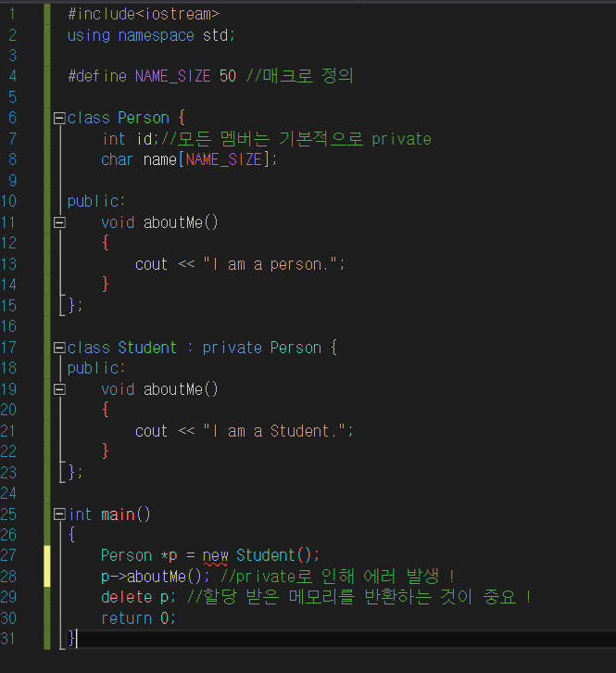
Task: Click 'int id;' member declaration
Action: [130, 139]
